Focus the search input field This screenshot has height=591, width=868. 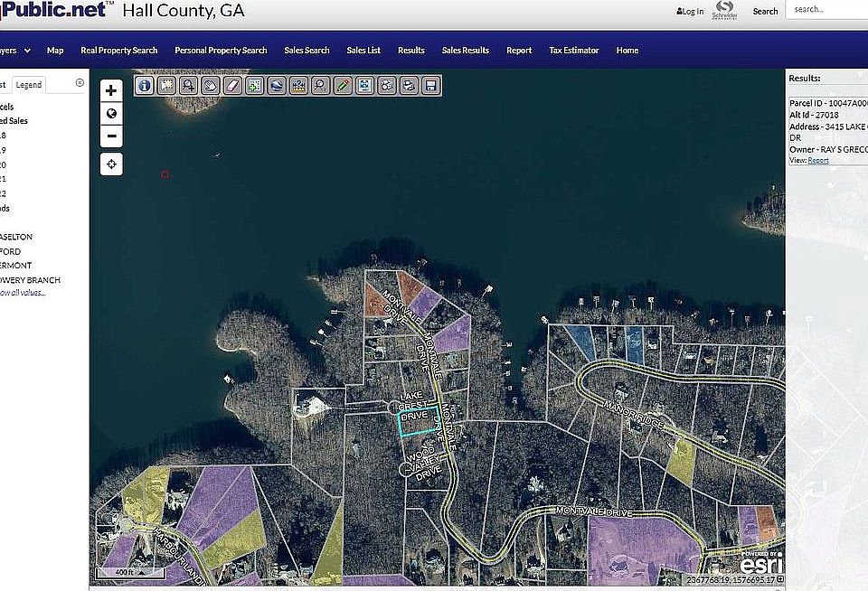827,9
